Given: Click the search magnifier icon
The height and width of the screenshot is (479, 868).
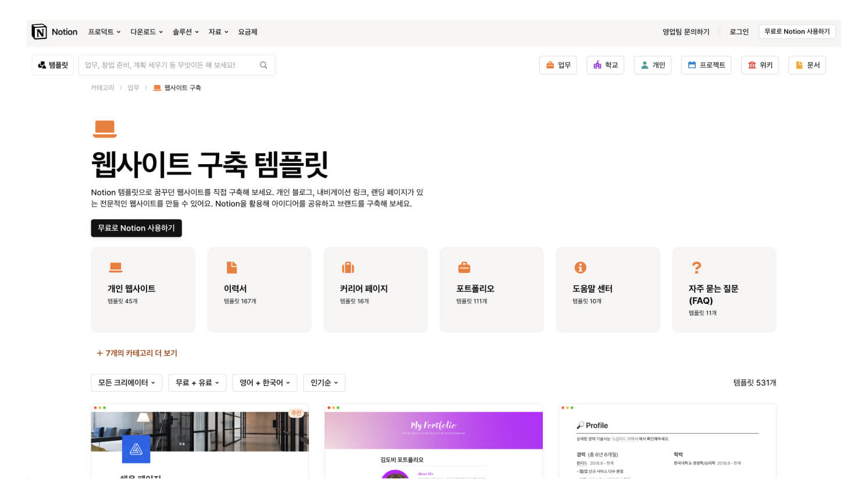Looking at the screenshot, I should click(x=264, y=65).
